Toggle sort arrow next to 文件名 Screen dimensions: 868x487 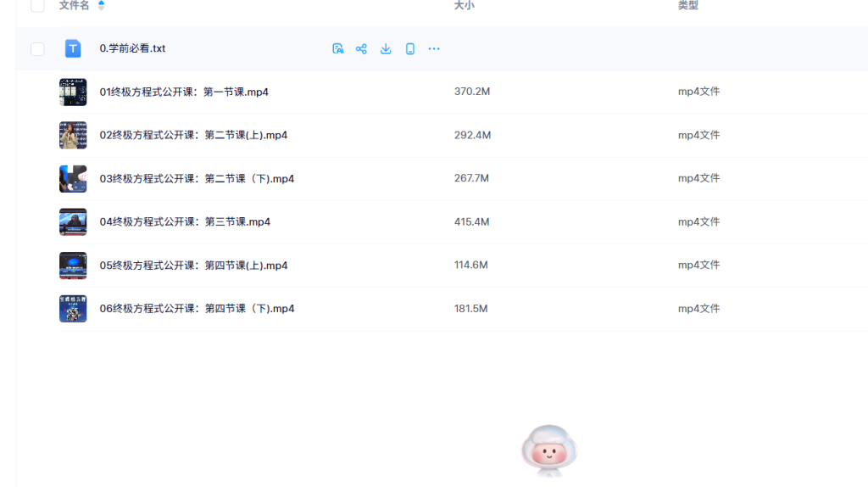click(102, 6)
